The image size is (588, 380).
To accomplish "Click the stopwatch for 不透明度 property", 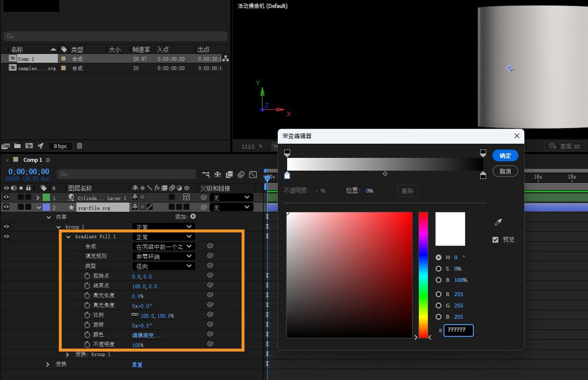I will coord(87,345).
